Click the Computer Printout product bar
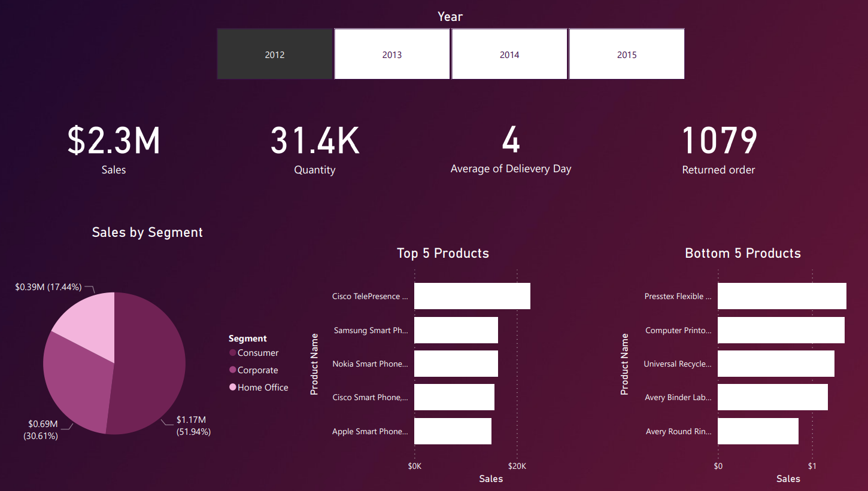Viewport: 868px width, 491px height. click(x=781, y=330)
